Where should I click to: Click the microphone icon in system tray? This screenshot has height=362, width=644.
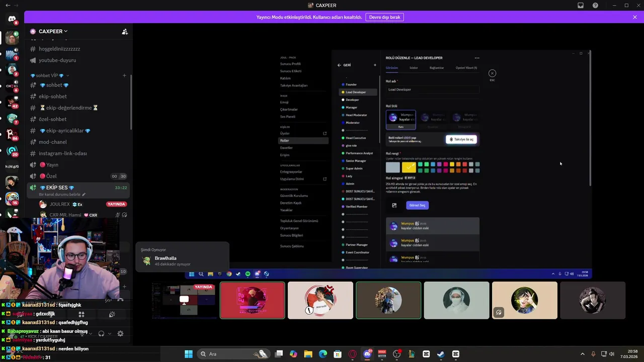(593, 354)
